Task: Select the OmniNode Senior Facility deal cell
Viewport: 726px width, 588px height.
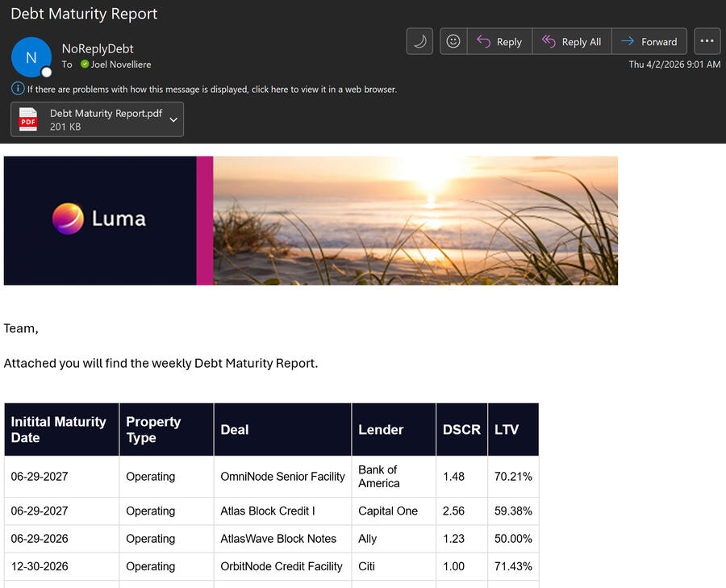Action: pyautogui.click(x=282, y=477)
